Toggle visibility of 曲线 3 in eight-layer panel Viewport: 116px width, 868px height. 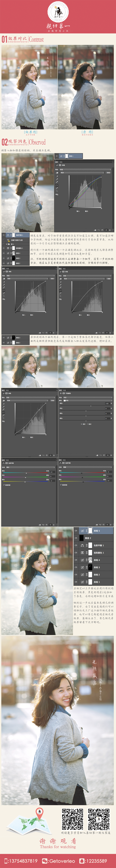(76, 567)
